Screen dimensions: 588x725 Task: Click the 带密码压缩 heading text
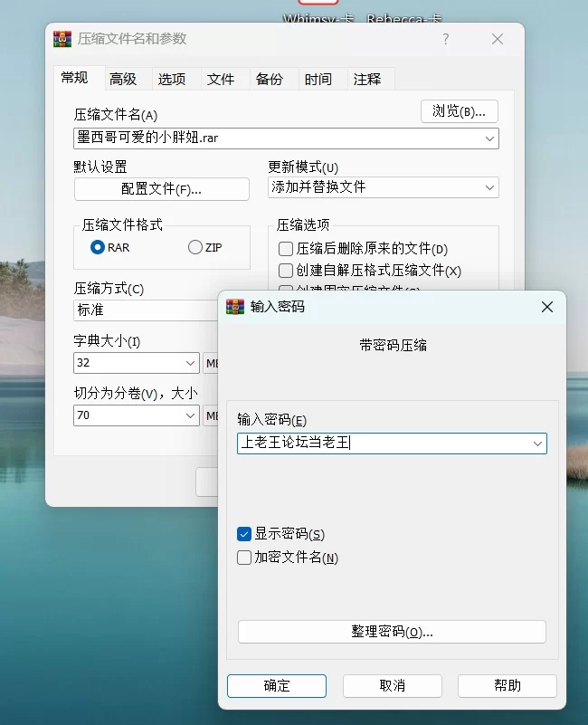coord(393,345)
